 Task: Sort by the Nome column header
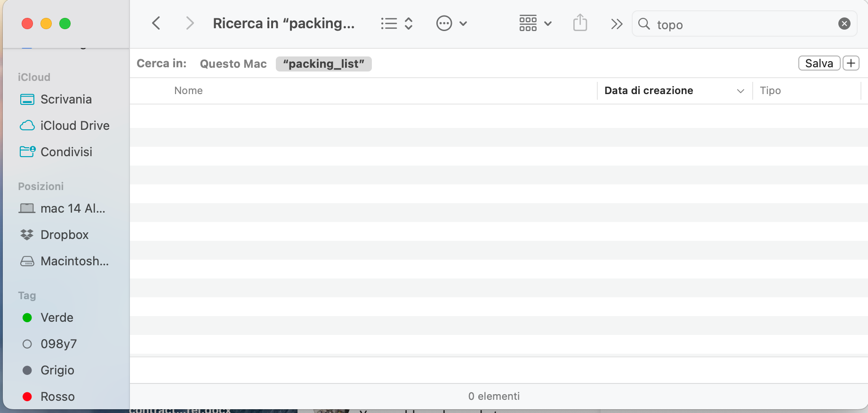188,90
